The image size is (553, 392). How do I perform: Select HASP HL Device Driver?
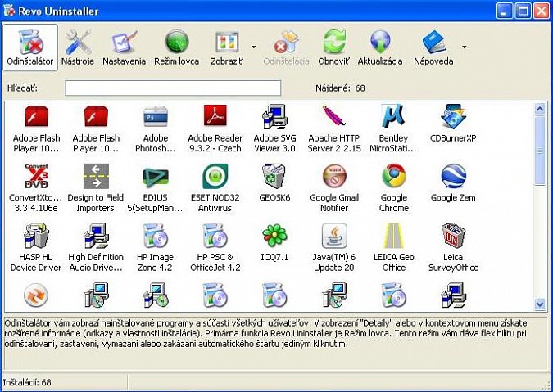coord(36,248)
